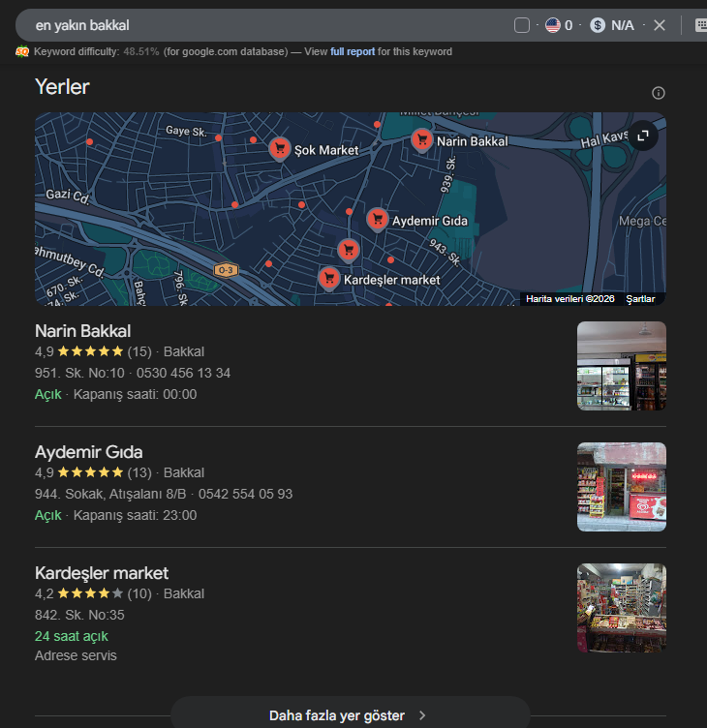Open the Kardeşler market listing title
The image size is (707, 728).
click(x=102, y=573)
